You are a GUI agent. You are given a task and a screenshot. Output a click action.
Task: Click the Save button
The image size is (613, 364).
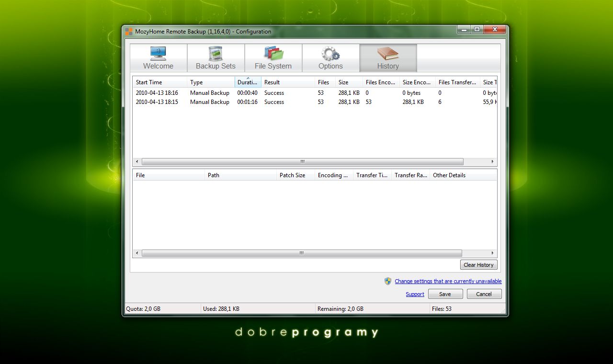coord(445,294)
